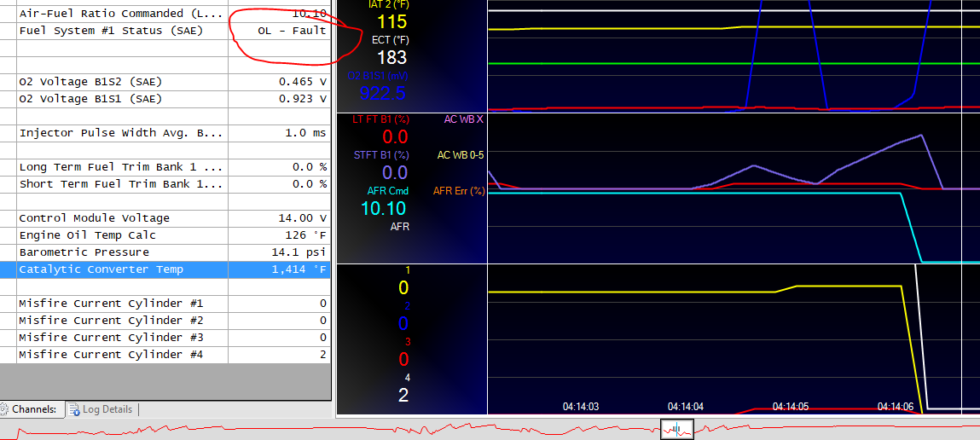Click the O2 B1S1 (mV) chart legend
The width and height of the screenshot is (980, 440).
[377, 76]
